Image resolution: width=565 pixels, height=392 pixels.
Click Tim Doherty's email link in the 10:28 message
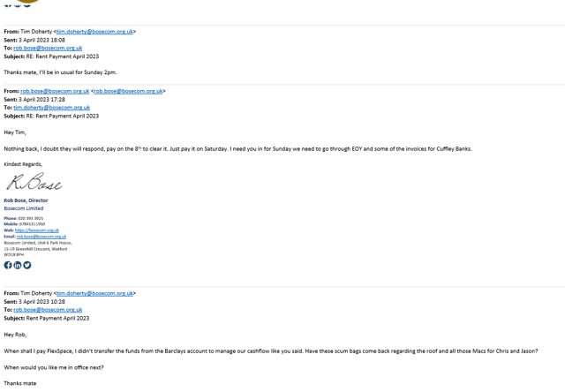click(x=94, y=293)
